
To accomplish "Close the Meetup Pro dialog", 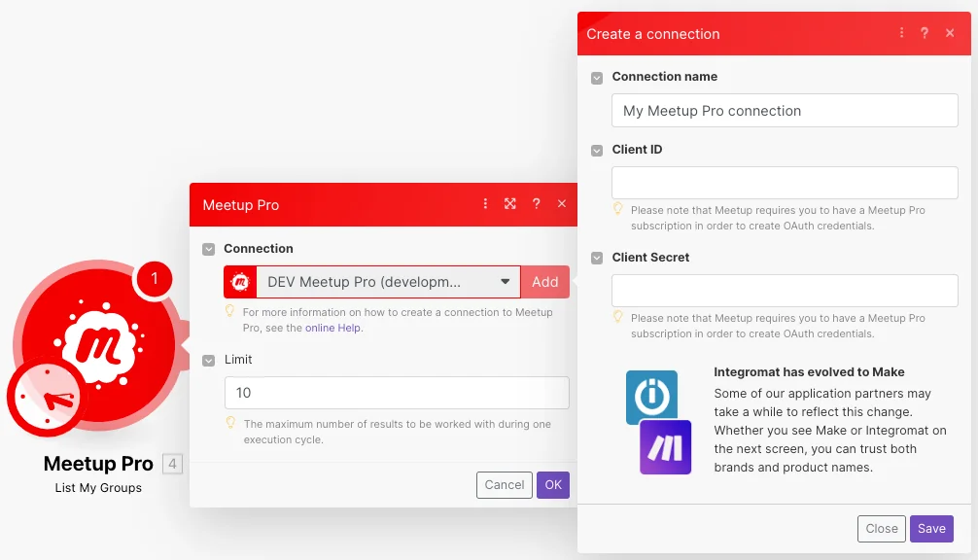I will pos(562,204).
